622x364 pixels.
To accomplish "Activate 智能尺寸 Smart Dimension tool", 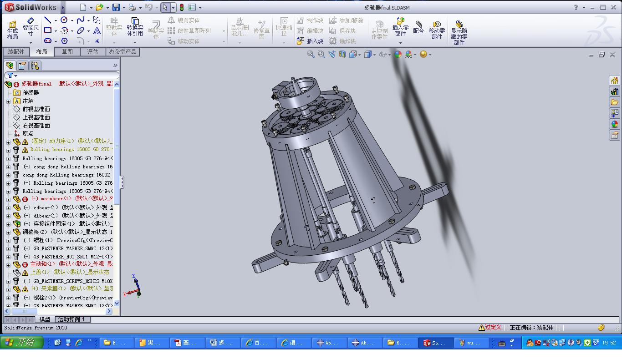I will tap(31, 27).
